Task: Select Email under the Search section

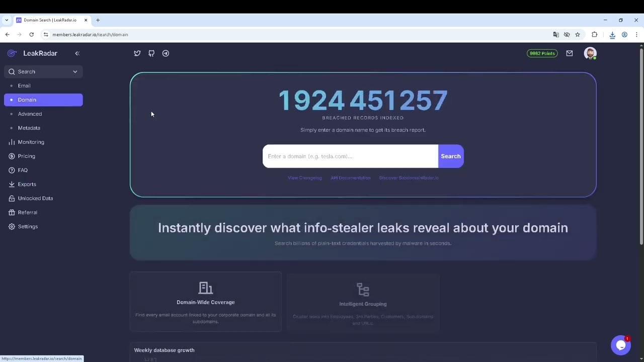Action: [24, 85]
